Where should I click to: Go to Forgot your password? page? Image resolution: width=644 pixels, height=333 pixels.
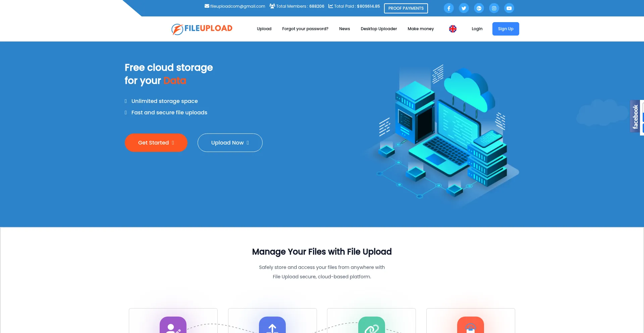(305, 29)
